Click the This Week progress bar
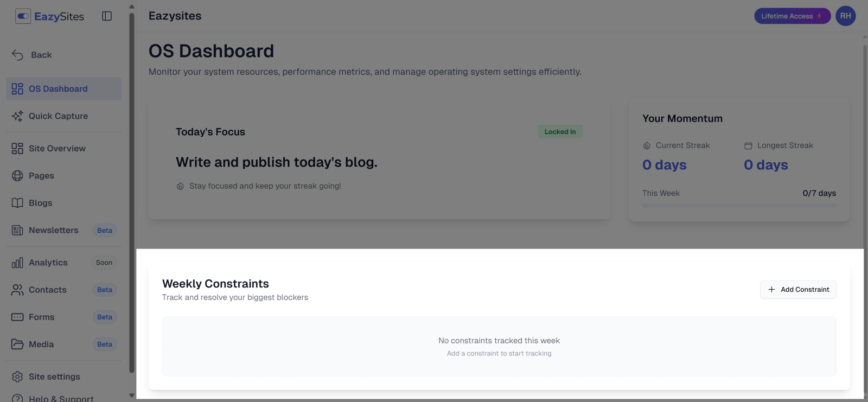868x402 pixels. point(738,205)
